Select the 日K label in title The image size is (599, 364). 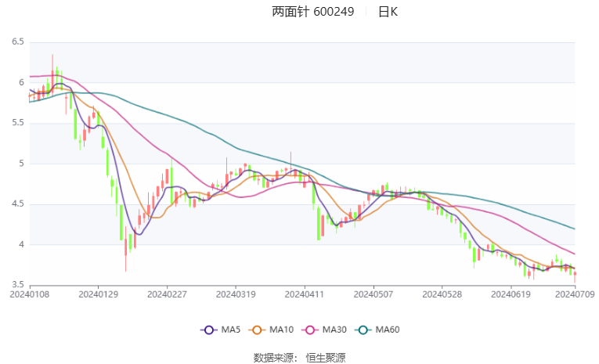point(388,12)
